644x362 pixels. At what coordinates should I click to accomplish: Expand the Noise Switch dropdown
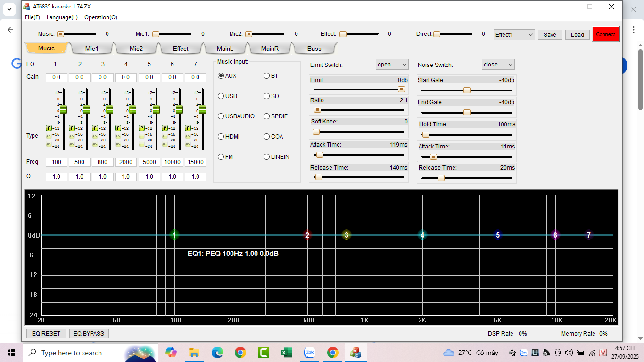point(498,65)
